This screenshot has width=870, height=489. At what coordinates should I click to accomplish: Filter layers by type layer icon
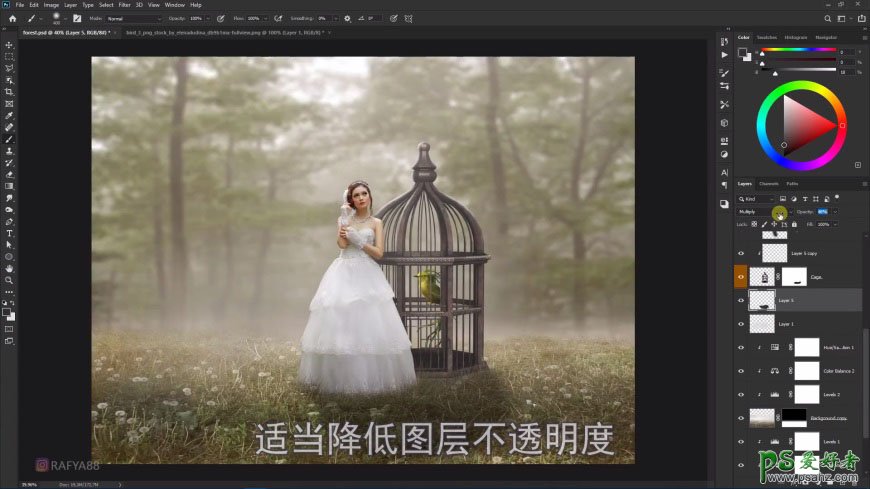[805, 199]
